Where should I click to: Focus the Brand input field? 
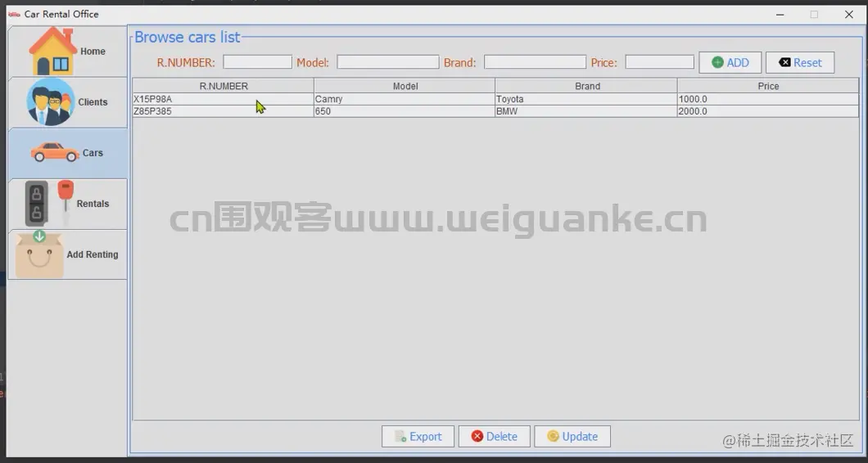535,62
